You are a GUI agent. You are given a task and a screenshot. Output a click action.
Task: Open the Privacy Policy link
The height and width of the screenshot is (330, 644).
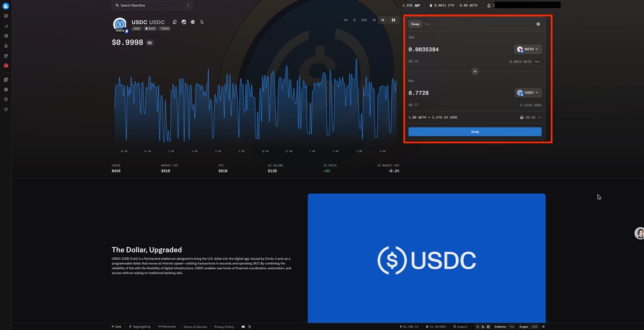pos(224,327)
